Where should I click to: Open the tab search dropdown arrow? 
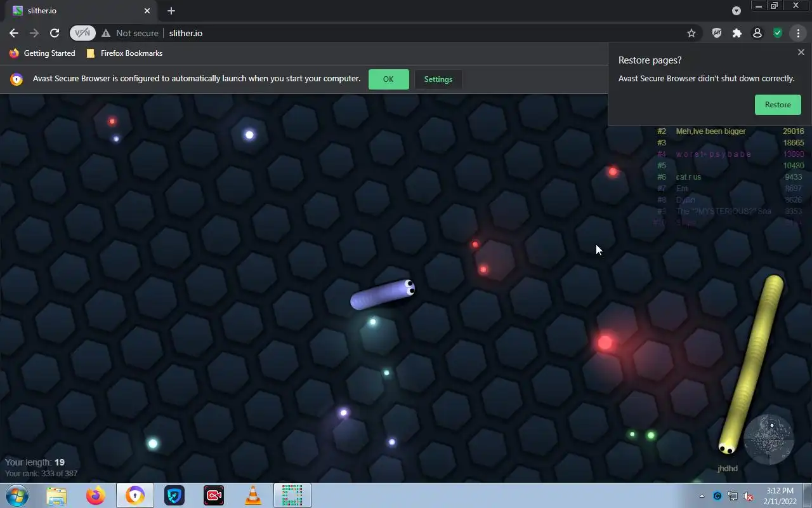click(x=737, y=11)
